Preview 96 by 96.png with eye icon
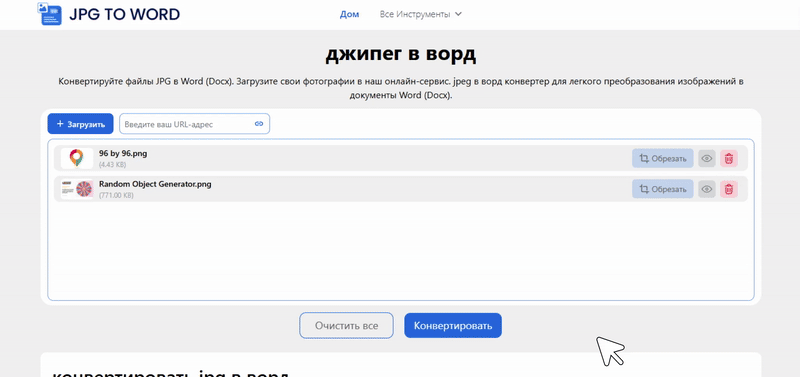 click(x=707, y=159)
